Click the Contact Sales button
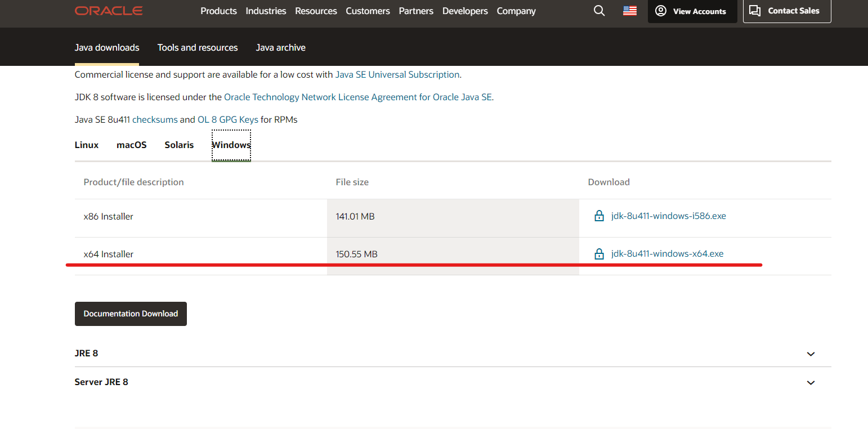The image size is (868, 429). [787, 11]
